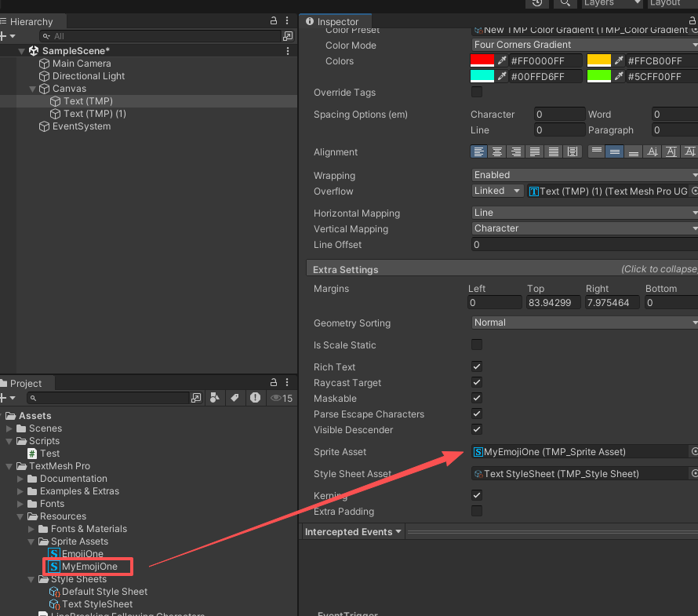Click the Hierarchy panel lock icon

tap(274, 20)
